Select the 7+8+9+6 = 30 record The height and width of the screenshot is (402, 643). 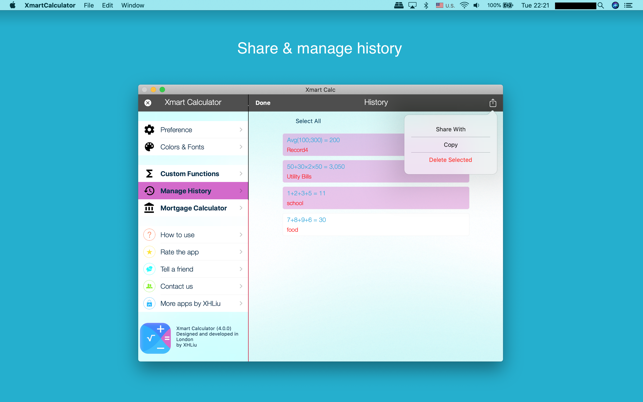376,225
